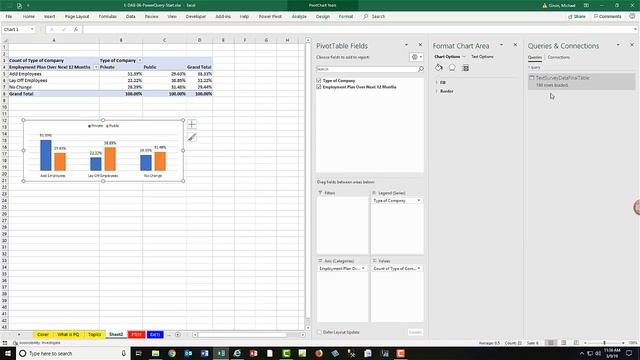Switch to Page Layout view in status bar
Screen dimensions: 640x360
coord(564,343)
